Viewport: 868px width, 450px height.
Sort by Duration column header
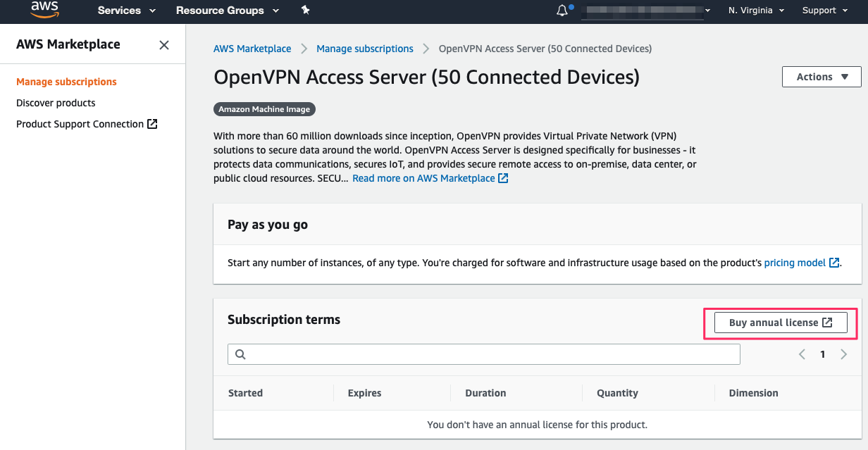coord(485,393)
